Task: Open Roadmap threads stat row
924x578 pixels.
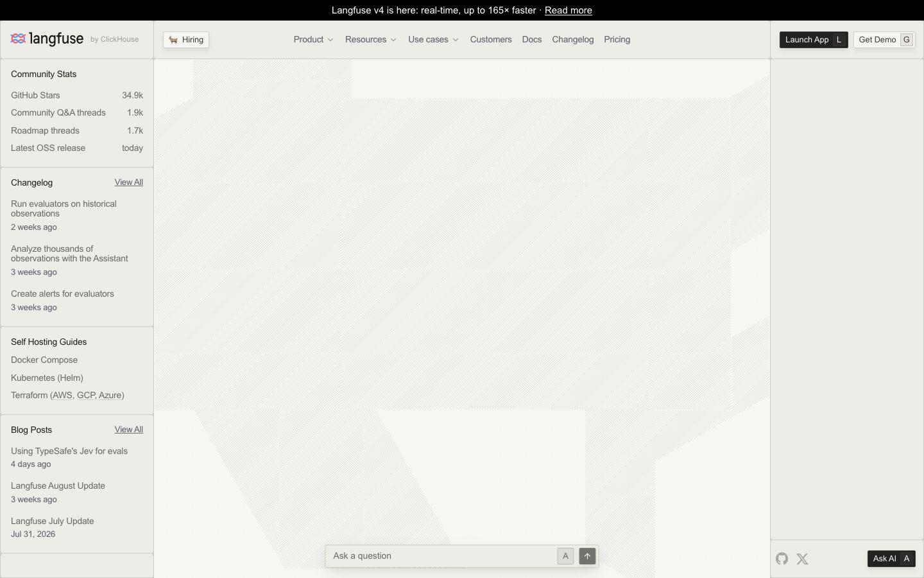Action: point(77,130)
